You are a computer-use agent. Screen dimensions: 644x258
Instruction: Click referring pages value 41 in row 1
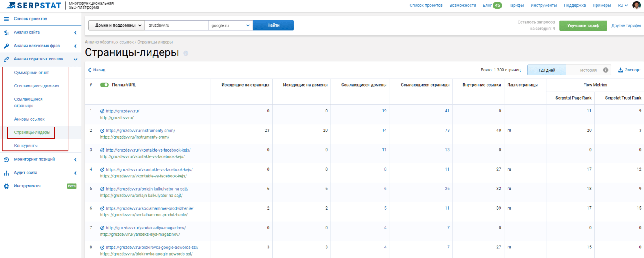click(x=447, y=111)
